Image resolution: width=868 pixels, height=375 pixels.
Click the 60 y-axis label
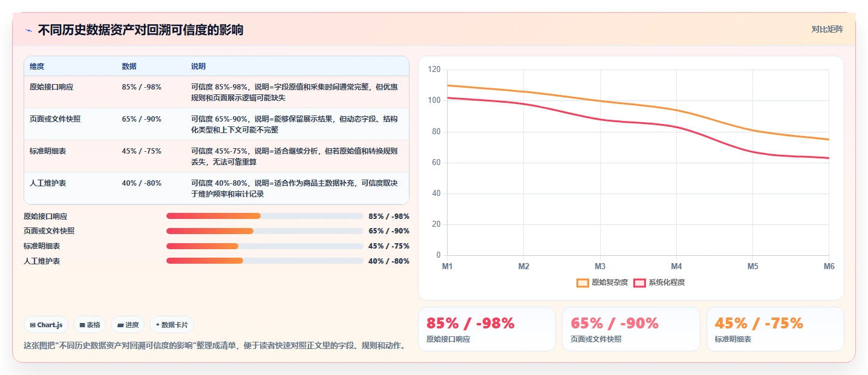[436, 163]
